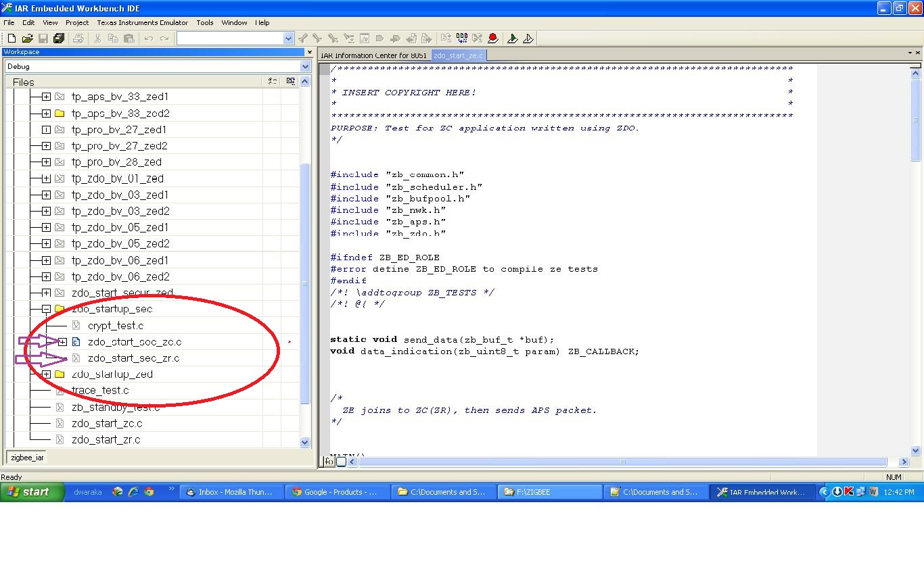Screen dimensions: 924x563
Task: Click the Find Next toolbar icon
Action: click(x=317, y=39)
